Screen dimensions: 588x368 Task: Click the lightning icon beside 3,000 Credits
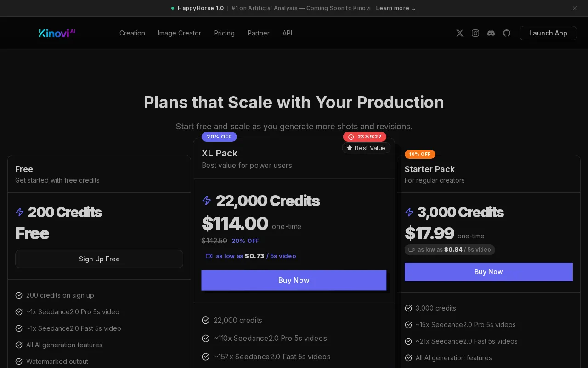pos(409,212)
